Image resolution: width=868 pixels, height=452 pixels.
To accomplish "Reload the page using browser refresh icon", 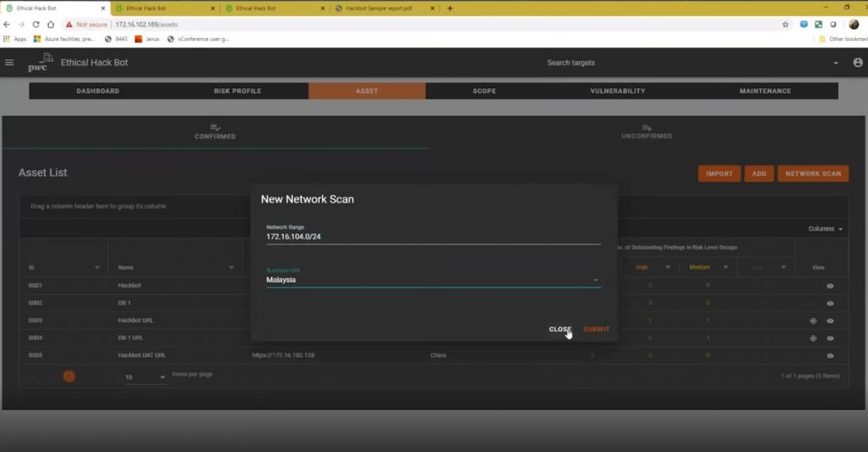I will pos(36,25).
